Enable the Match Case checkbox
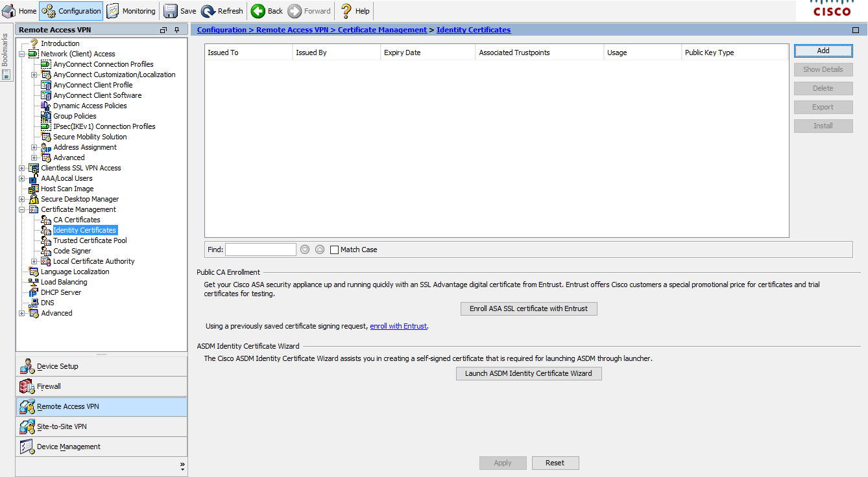Image resolution: width=868 pixels, height=477 pixels. click(334, 250)
